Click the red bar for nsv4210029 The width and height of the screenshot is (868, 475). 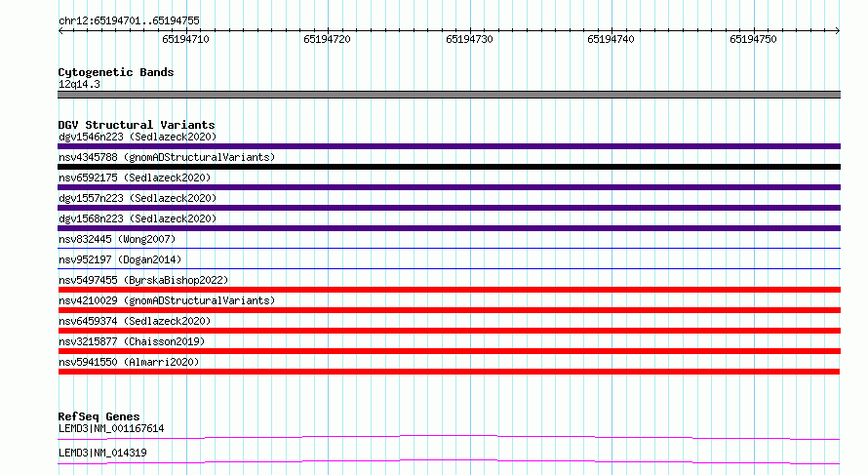[449, 310]
